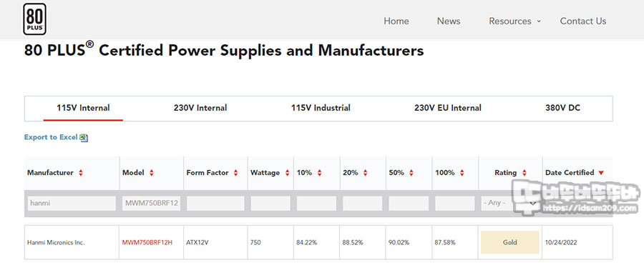Switch to 380V DC tab

tap(562, 108)
